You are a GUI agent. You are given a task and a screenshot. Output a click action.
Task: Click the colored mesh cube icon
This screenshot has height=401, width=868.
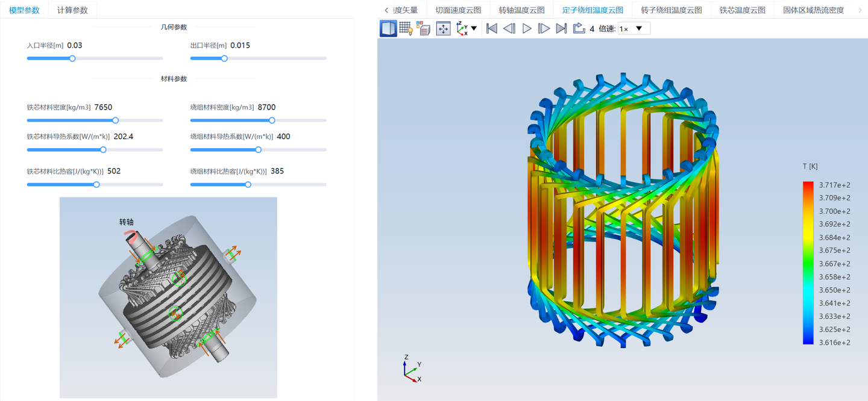tap(423, 28)
